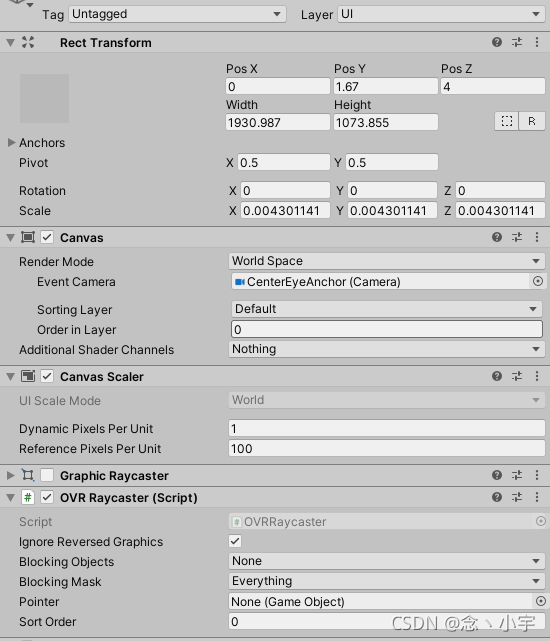Open object picker for Pointer field

click(x=541, y=601)
